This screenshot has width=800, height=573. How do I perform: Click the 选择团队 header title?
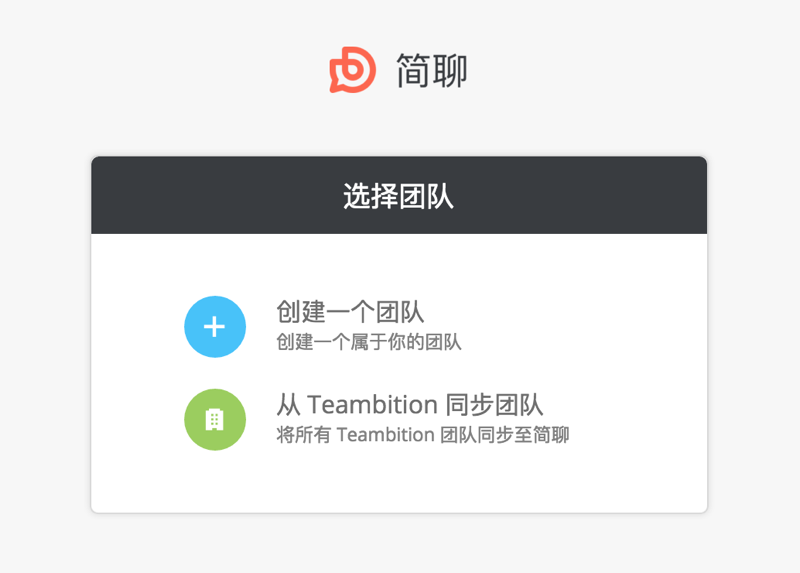pyautogui.click(x=398, y=196)
